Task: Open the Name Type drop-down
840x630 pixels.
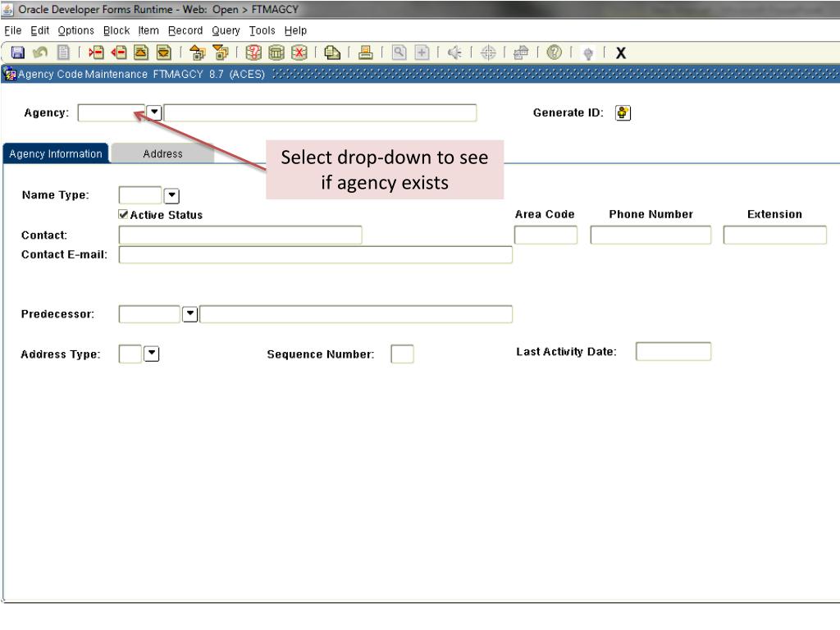Action: [x=171, y=195]
